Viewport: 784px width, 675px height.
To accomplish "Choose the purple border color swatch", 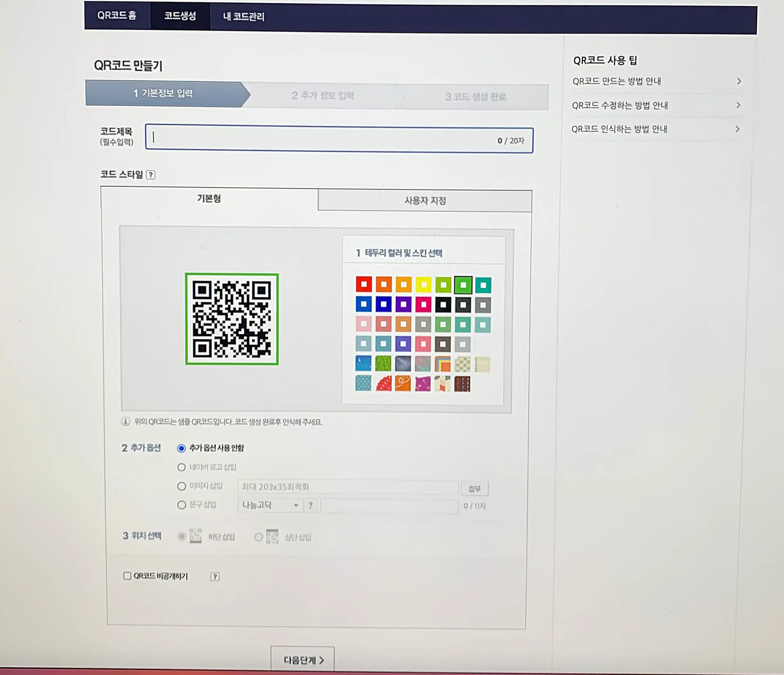I will coord(403,304).
